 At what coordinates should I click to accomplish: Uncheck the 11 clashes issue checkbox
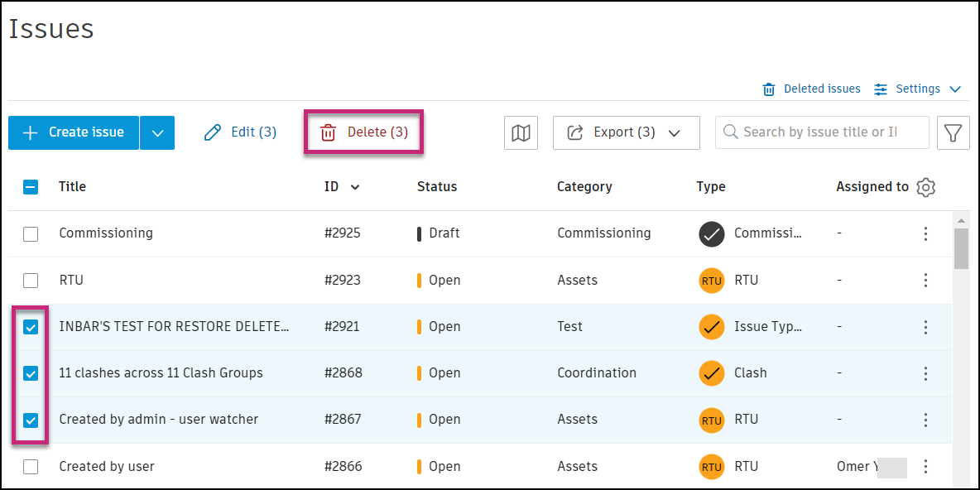(x=31, y=373)
